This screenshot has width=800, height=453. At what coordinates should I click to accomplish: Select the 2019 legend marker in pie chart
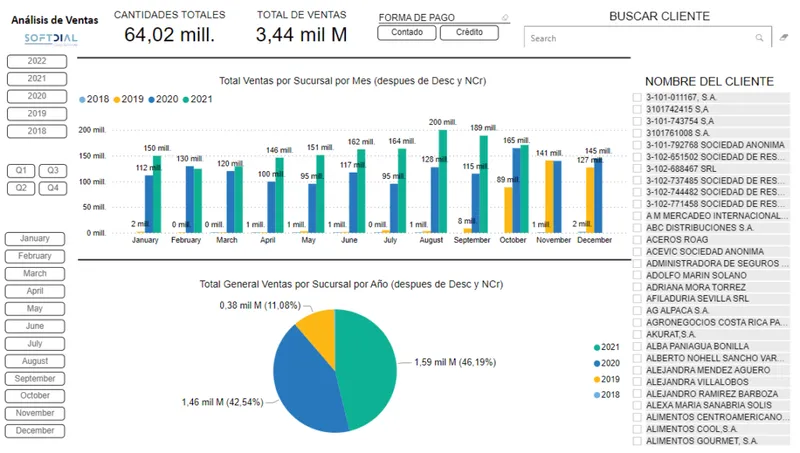click(x=597, y=379)
